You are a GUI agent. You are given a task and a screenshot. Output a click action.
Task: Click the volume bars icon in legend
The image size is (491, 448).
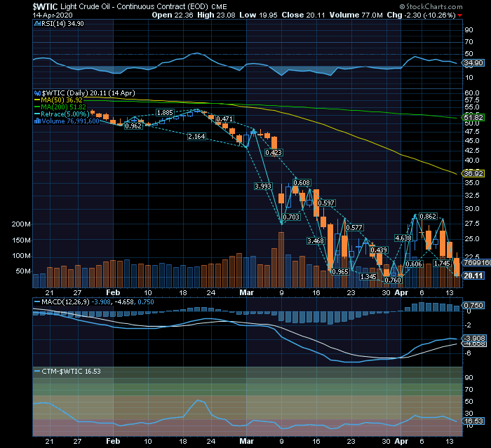click(37, 121)
